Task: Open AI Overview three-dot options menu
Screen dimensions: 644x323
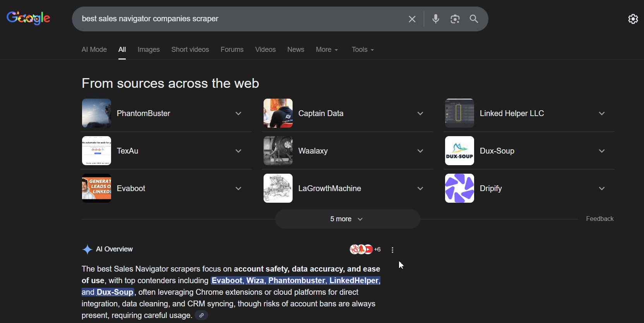Action: [x=392, y=250]
